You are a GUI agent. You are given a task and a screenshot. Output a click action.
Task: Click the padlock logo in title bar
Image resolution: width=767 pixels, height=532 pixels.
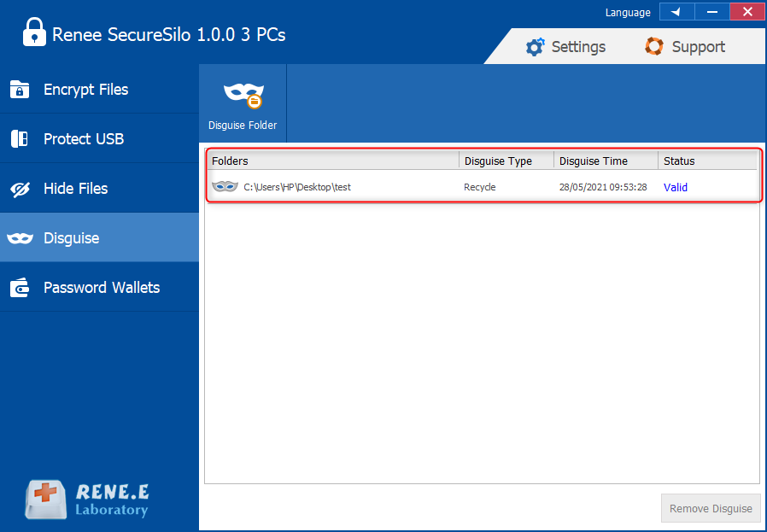click(33, 34)
